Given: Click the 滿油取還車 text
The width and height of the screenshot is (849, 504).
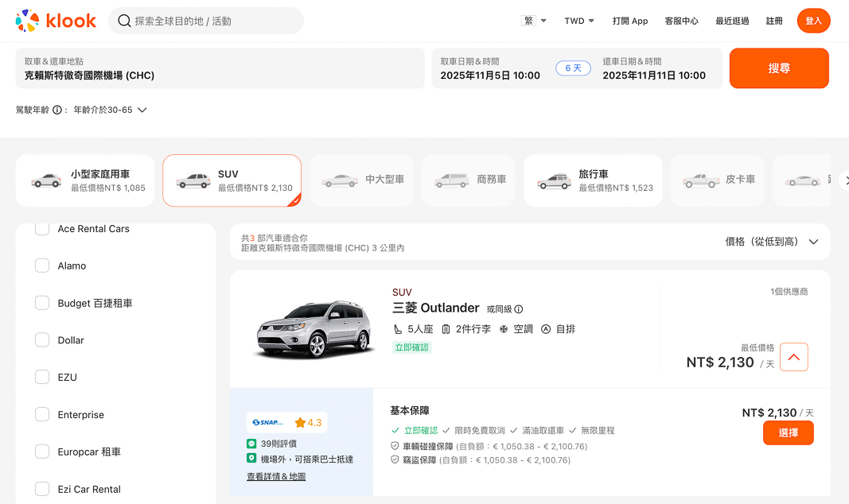Looking at the screenshot, I should click(543, 430).
